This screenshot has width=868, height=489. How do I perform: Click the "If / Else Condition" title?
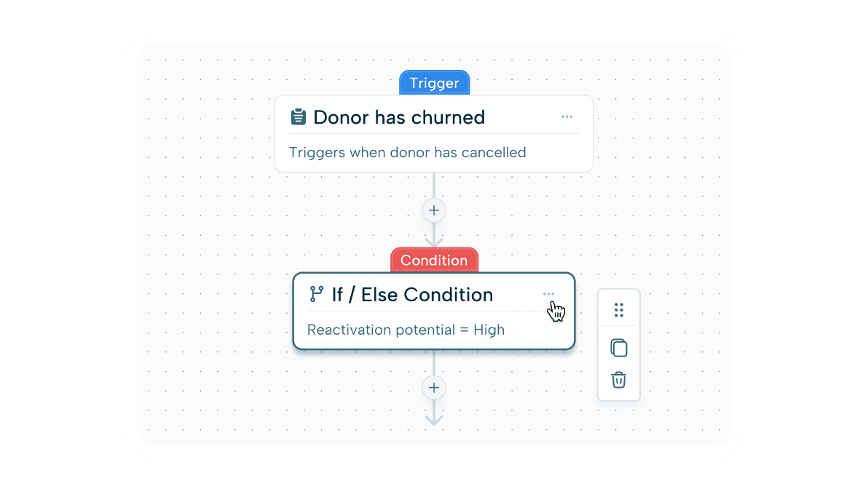pos(412,295)
